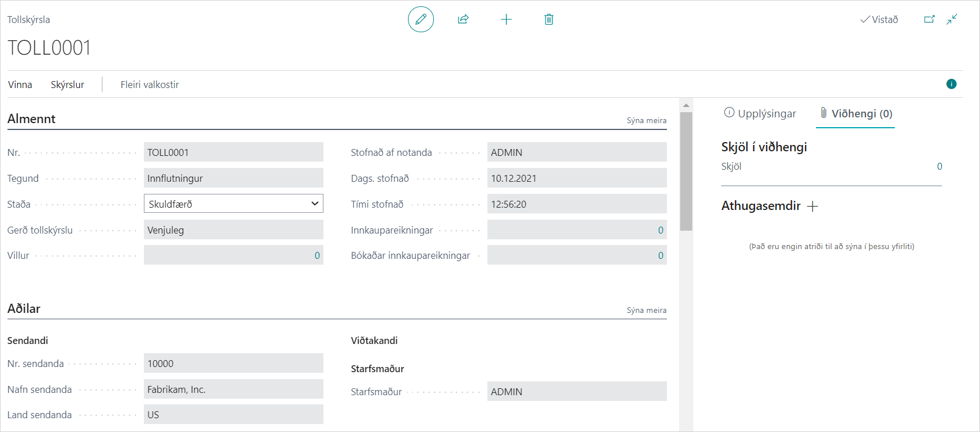Viewport: 980px width, 432px height.
Task: Show Fleiri valkostir options
Action: [150, 85]
